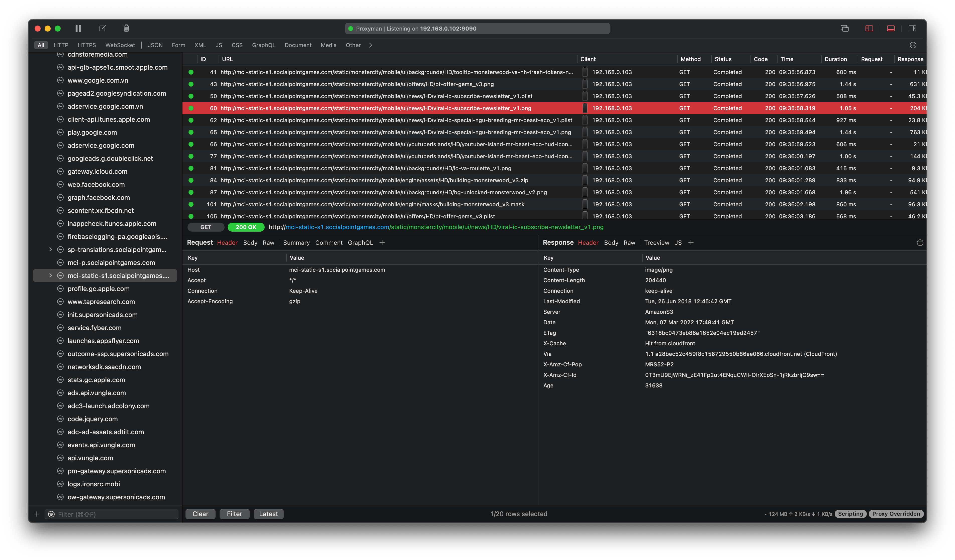Expand the sp-translations.socialpointgames domain

(50, 249)
